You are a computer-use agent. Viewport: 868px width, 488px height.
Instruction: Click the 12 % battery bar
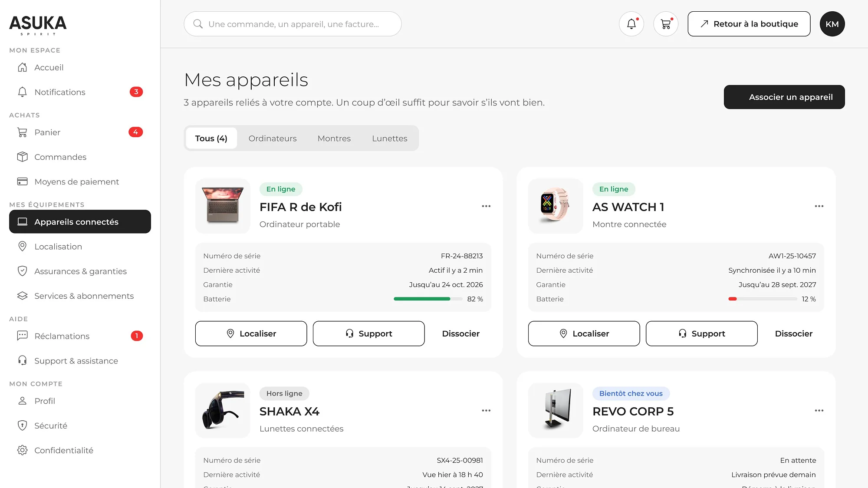(x=763, y=299)
